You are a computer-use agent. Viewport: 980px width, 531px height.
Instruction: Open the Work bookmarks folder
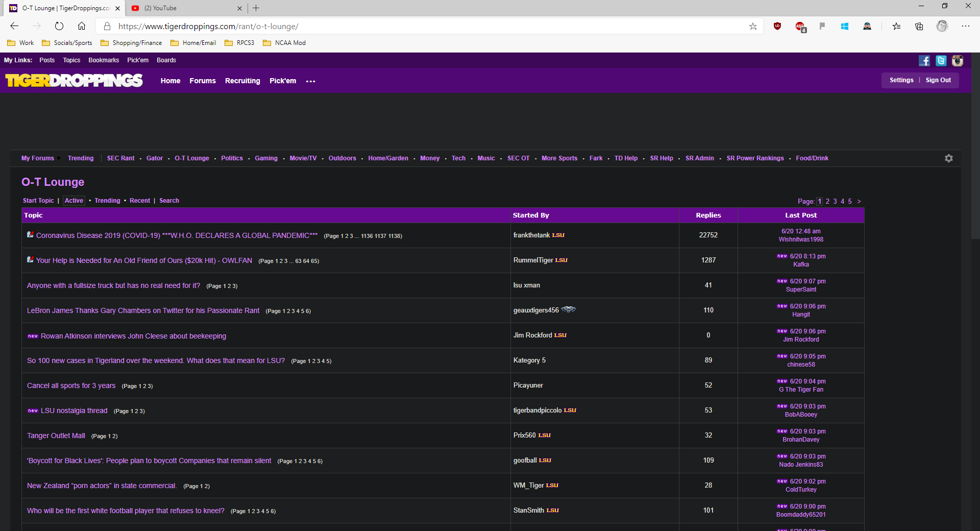click(x=20, y=43)
